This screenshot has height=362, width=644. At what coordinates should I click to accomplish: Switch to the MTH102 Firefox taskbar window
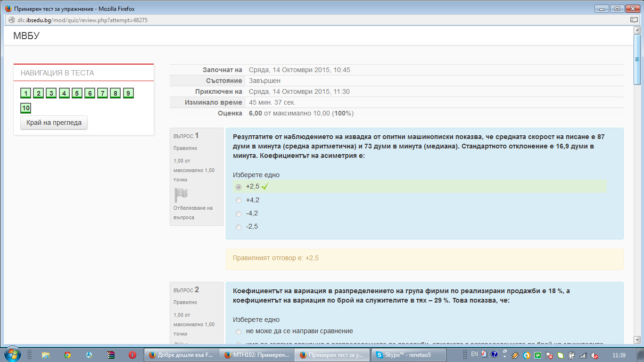256,355
